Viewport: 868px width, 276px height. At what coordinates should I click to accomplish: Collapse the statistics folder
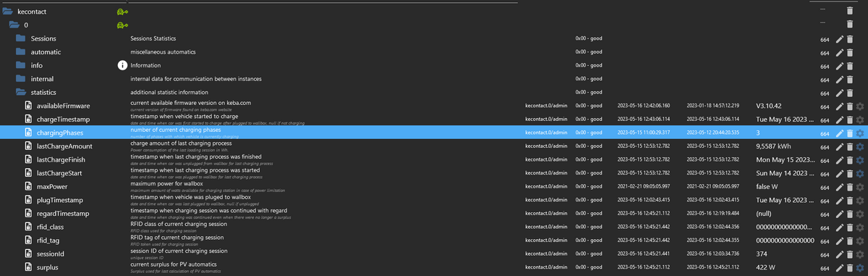click(x=21, y=93)
